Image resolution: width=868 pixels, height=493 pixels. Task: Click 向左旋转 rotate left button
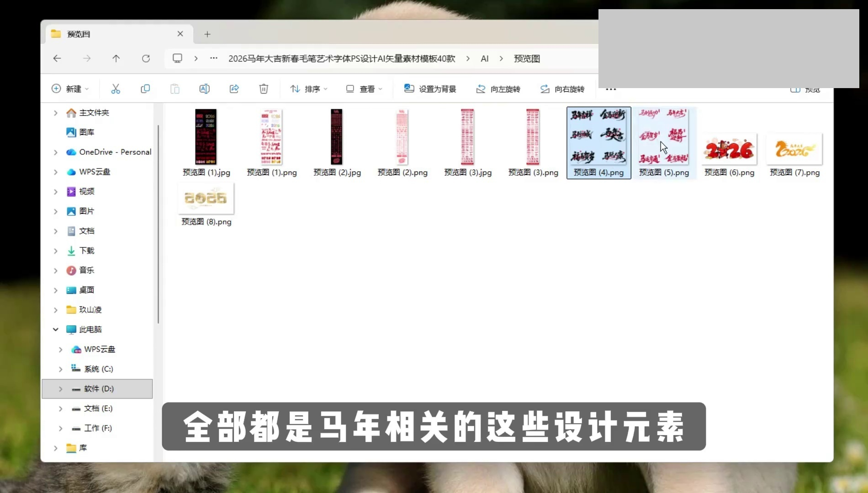tap(498, 89)
